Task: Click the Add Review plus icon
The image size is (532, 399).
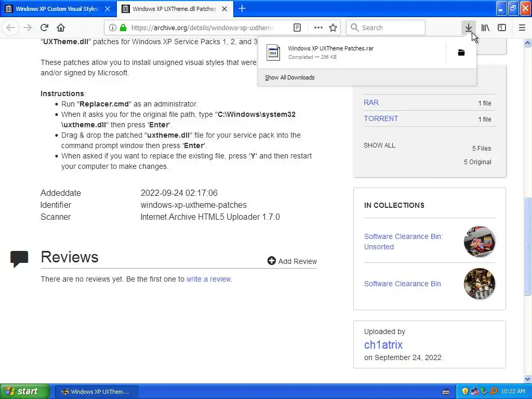Action: [x=271, y=261]
